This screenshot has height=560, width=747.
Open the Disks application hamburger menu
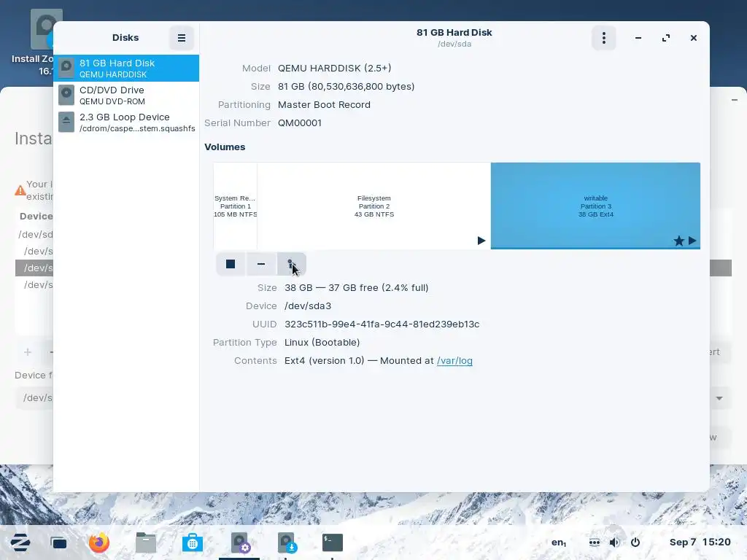coord(182,38)
